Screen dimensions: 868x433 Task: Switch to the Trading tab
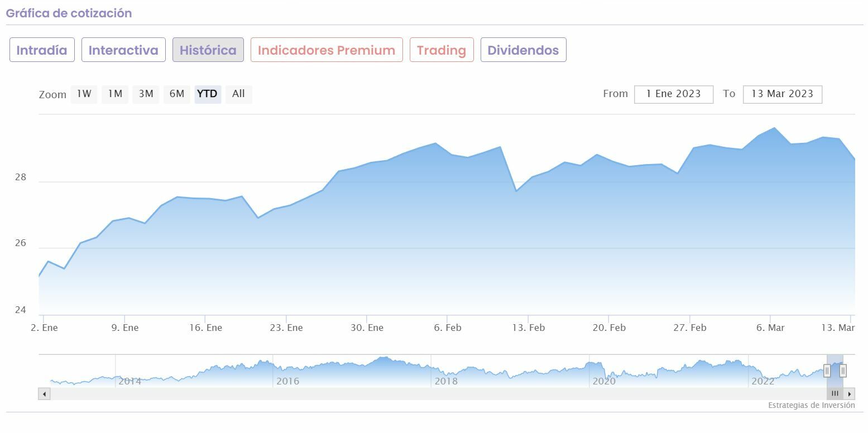442,50
